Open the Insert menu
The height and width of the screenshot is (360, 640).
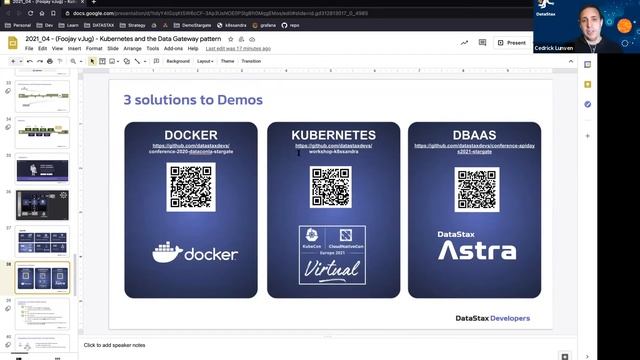[74, 49]
